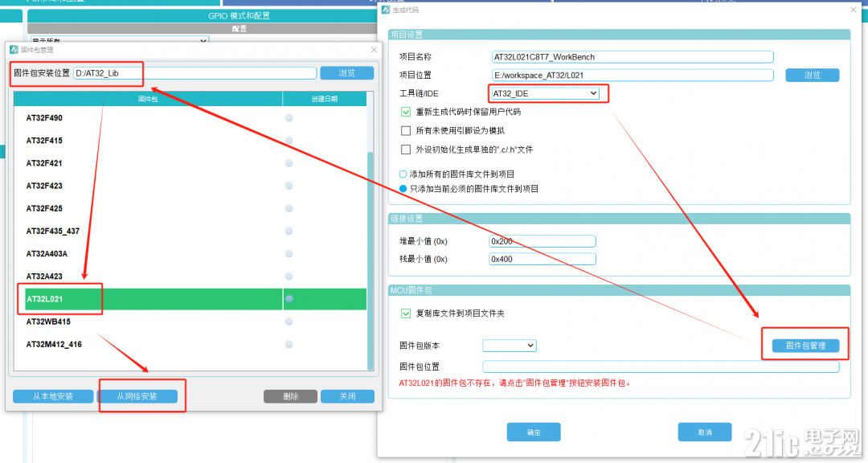Select AT32F425 firmware package row
Screen dimensions: 868x463
pos(190,209)
